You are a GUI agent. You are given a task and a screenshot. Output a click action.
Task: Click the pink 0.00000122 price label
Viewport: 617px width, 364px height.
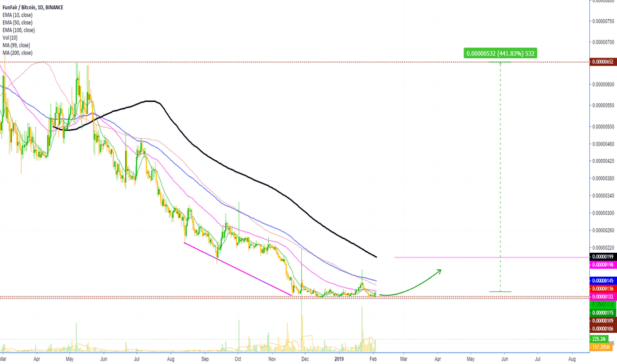[602, 296]
